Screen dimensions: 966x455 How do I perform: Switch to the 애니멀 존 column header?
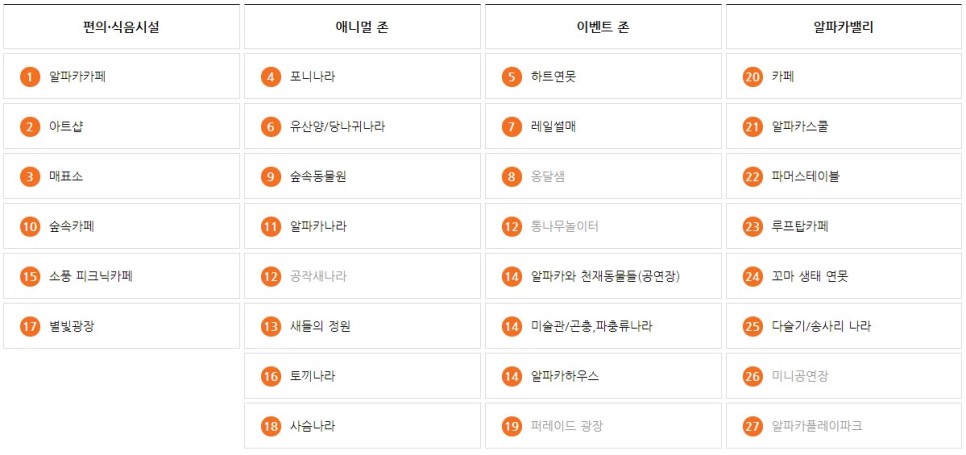(x=362, y=26)
